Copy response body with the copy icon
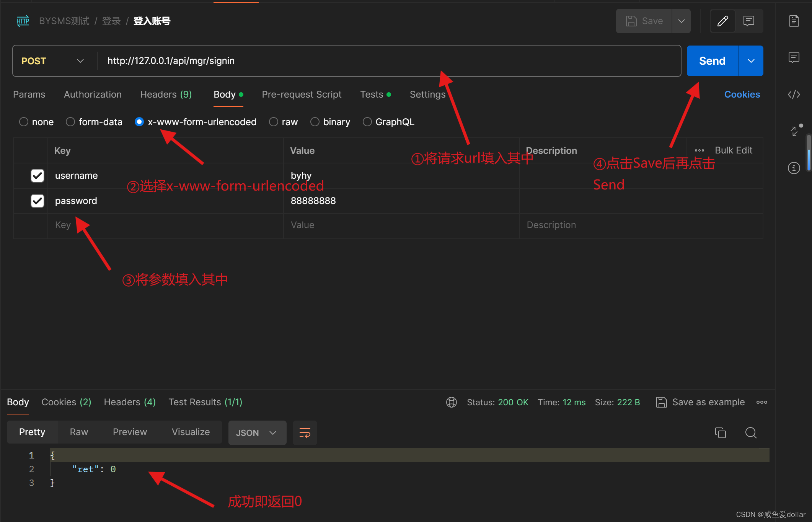Screen dimensions: 812x522 (x=720, y=433)
